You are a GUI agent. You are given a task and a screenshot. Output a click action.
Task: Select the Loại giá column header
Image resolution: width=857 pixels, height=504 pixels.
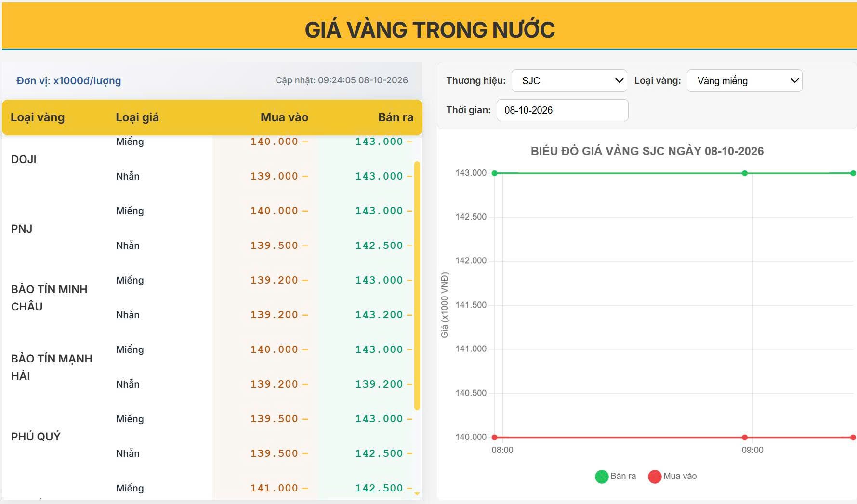(137, 117)
